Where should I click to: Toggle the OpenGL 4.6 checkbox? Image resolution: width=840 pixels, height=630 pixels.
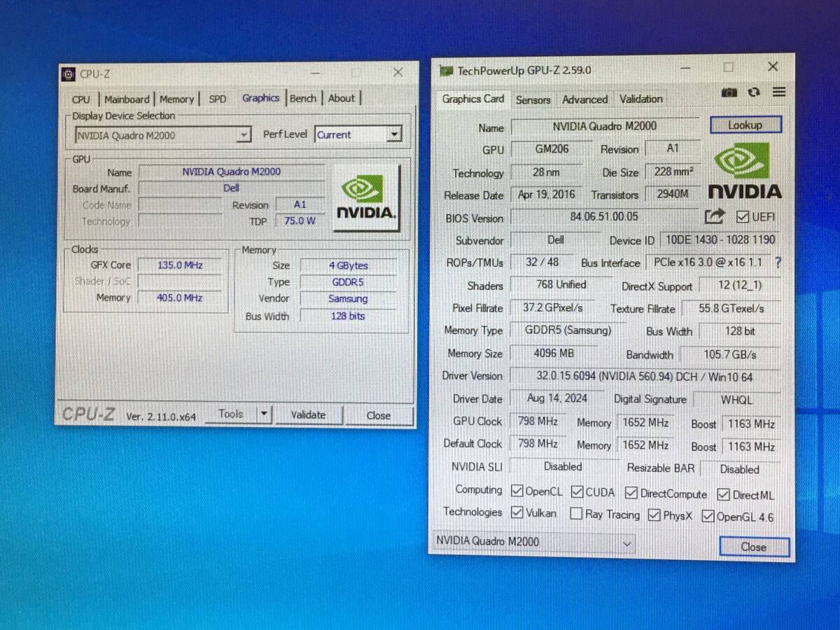(x=708, y=517)
